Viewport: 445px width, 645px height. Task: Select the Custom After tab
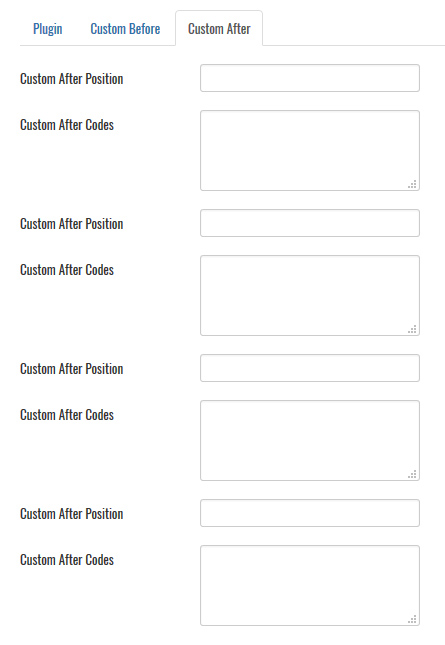pos(219,29)
